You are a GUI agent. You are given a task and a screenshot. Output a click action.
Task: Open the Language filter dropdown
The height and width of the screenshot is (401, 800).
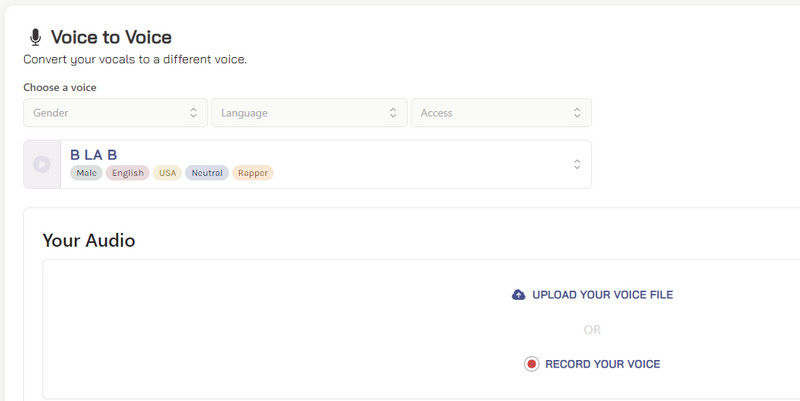click(308, 113)
